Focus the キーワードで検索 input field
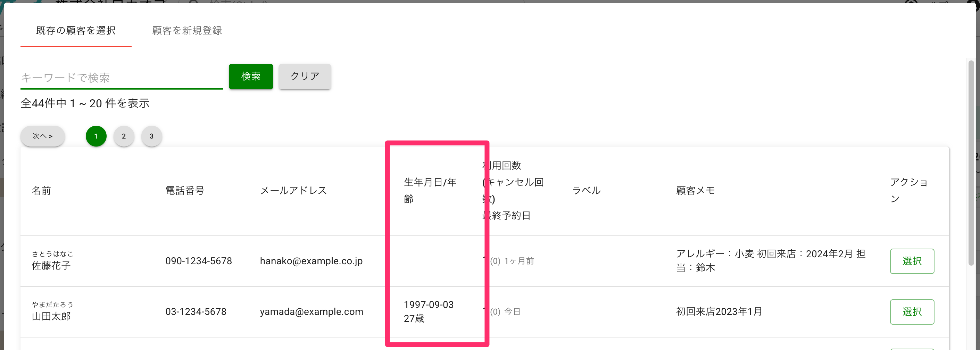Viewport: 980px width, 350px height. tap(122, 78)
